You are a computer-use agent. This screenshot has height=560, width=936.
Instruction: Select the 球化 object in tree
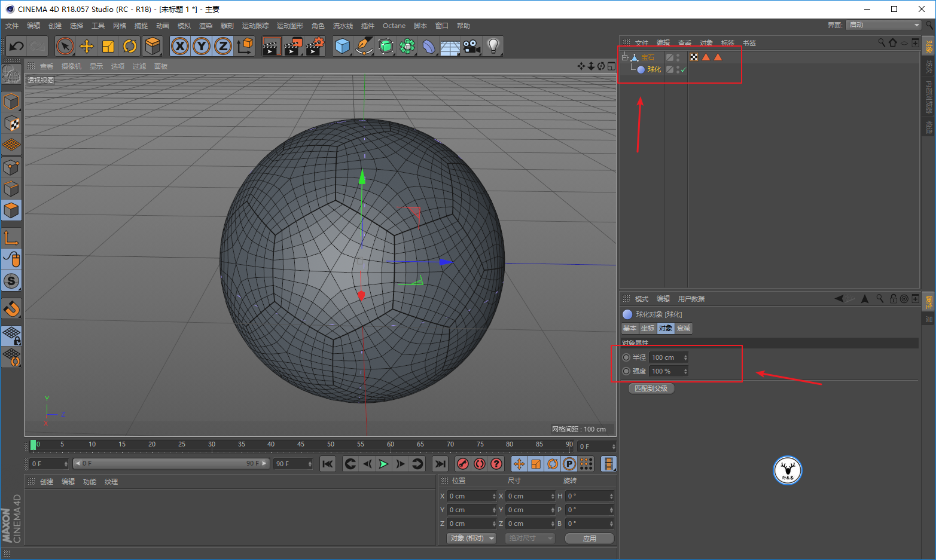tap(654, 70)
